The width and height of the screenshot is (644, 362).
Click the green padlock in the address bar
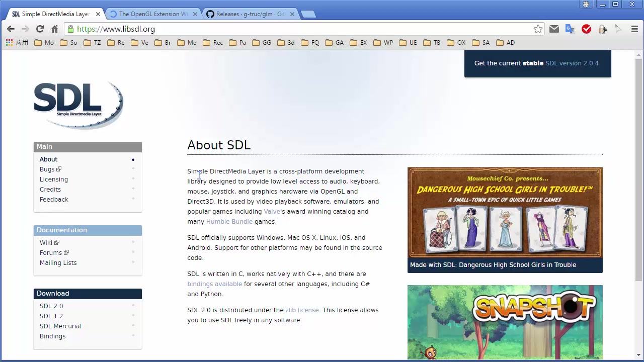point(71,29)
